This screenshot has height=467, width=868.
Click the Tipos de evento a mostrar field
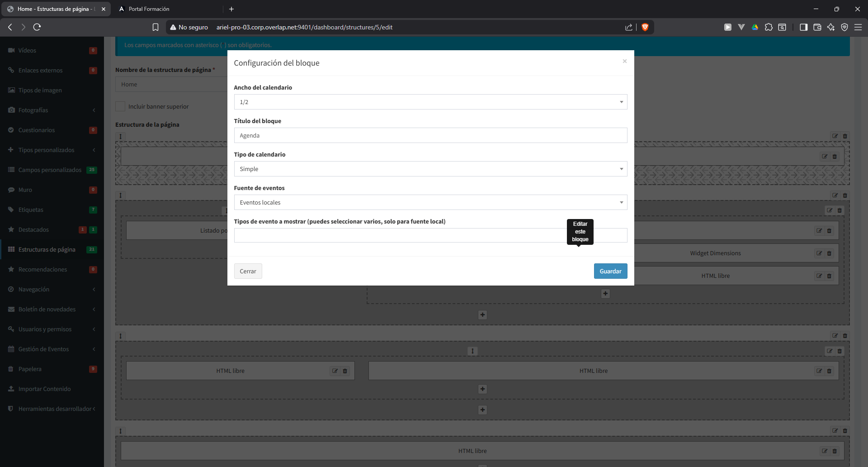pyautogui.click(x=430, y=235)
